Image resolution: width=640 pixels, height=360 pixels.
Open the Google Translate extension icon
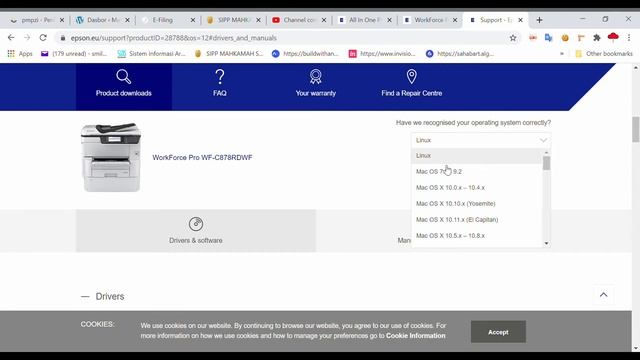549,38
